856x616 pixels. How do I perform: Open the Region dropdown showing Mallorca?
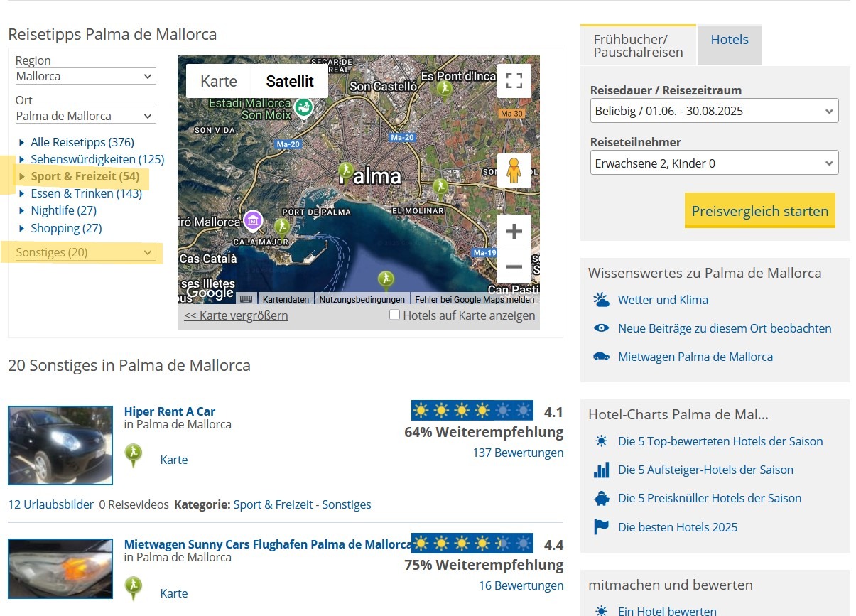point(85,76)
